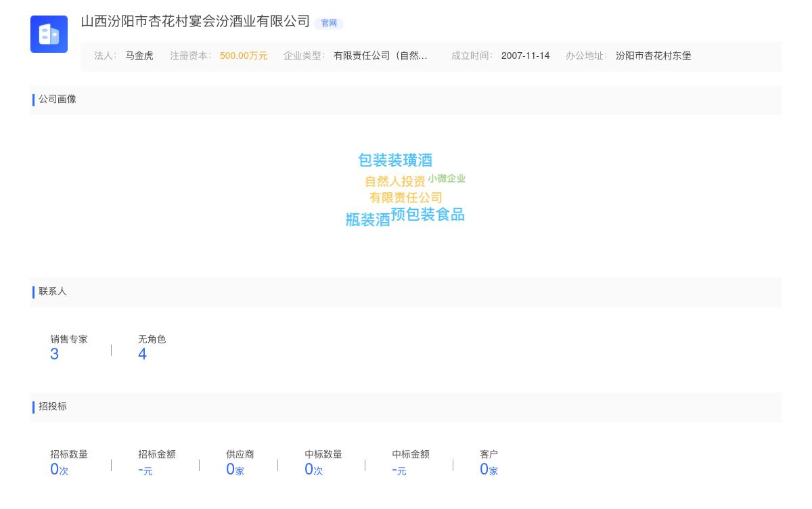Select the founding date 2007-11-14
Viewport: 812px width, 509px height.
(525, 56)
